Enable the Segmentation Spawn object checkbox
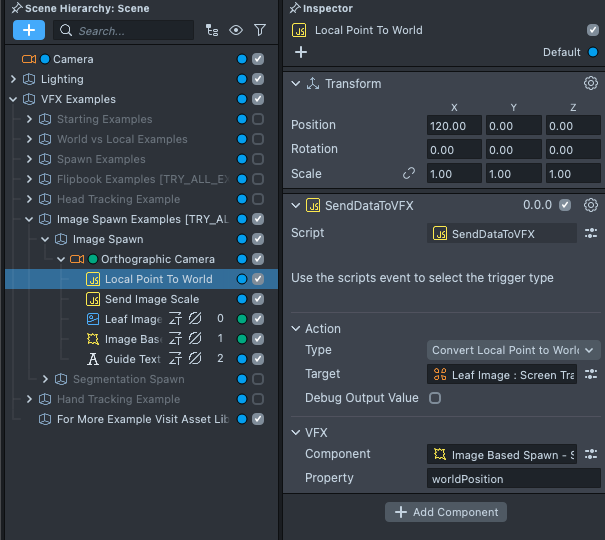Screen dimensions: 605x540 tap(258, 379)
